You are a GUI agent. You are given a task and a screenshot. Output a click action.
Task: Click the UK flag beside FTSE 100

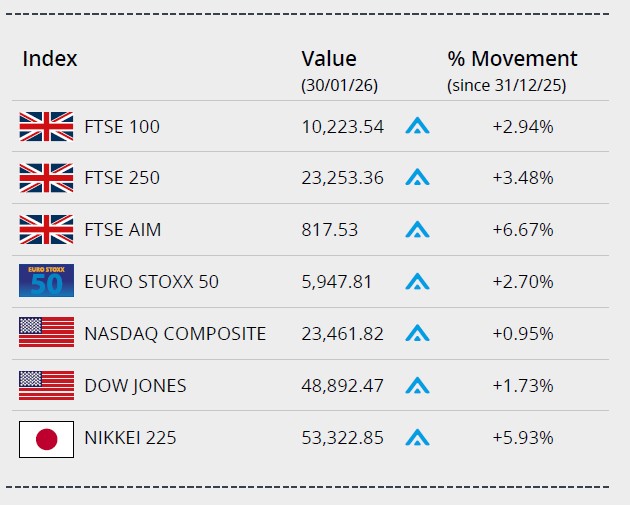pyautogui.click(x=46, y=127)
